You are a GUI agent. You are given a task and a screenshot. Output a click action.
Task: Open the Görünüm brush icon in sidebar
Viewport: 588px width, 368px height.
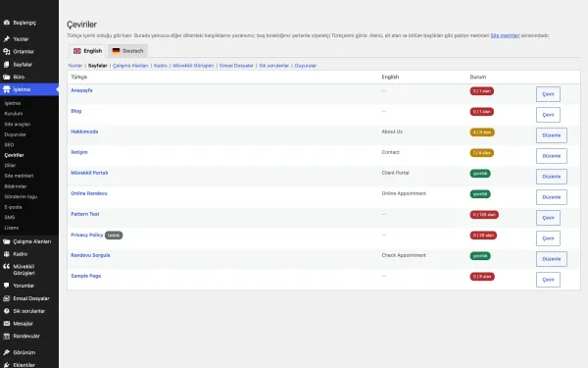coord(7,352)
